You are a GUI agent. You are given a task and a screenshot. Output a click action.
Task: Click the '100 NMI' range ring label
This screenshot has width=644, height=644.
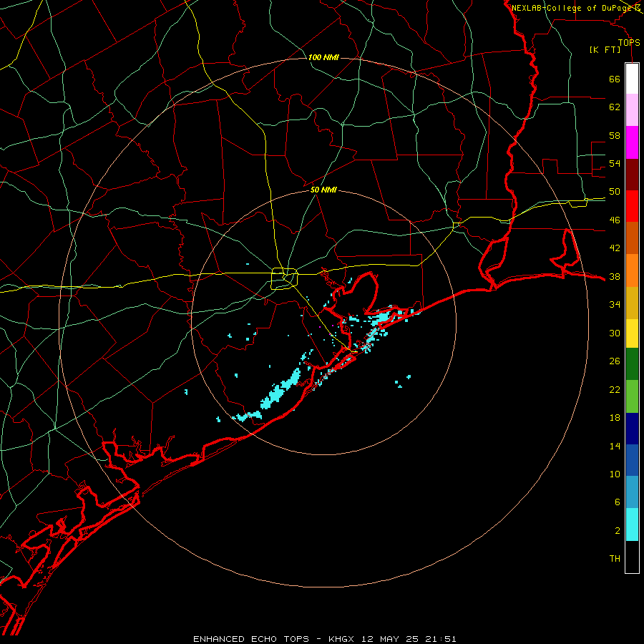coord(323,57)
